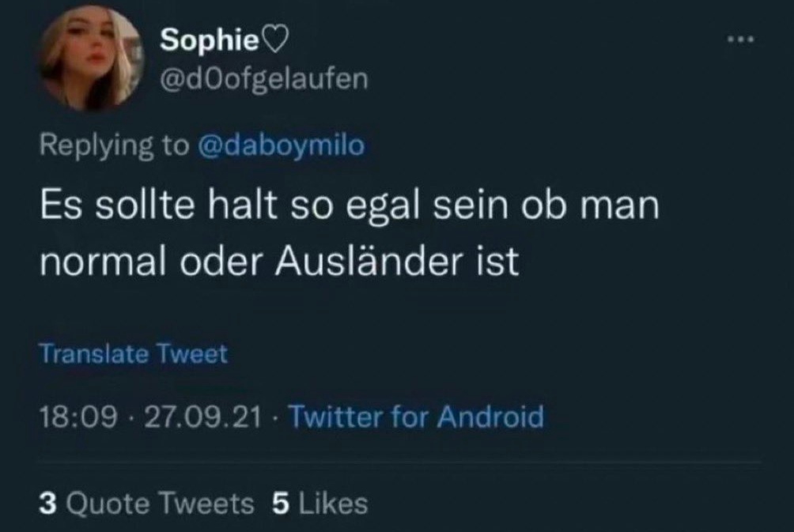This screenshot has height=532, width=794.
Task: Open the @d0ofgelaufen handle
Action: (263, 79)
